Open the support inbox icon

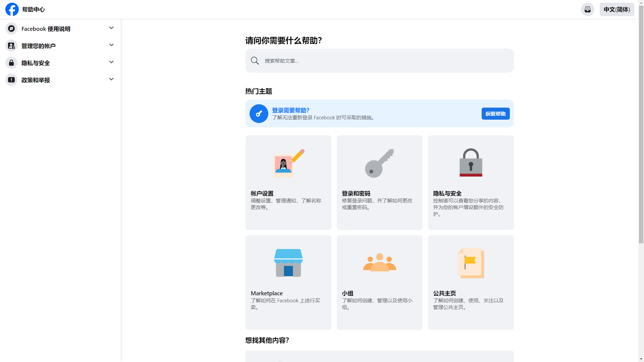587,9
